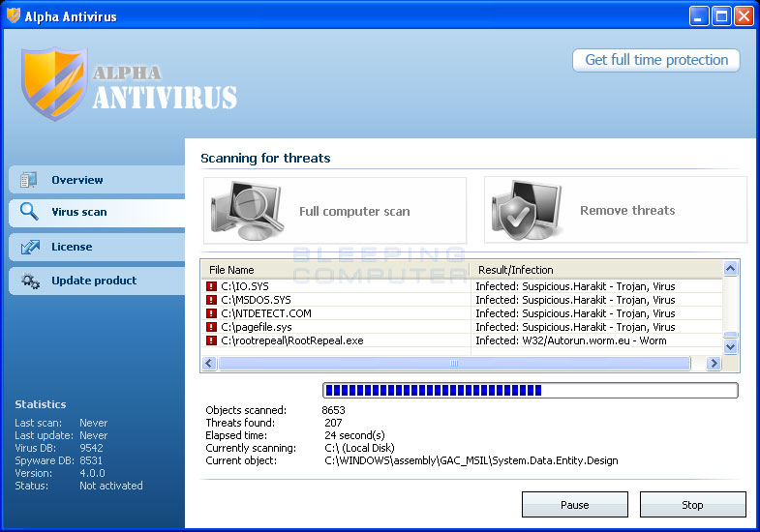Viewport: 760px width, 532px height.
Task: Sort by the File Name column header
Action: (x=335, y=270)
